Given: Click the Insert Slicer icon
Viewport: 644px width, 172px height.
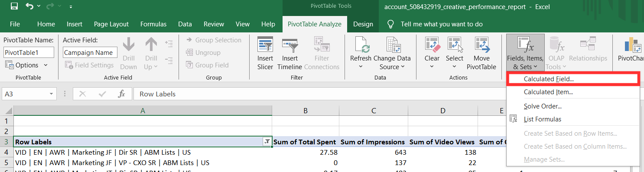Looking at the screenshot, I should click(265, 44).
